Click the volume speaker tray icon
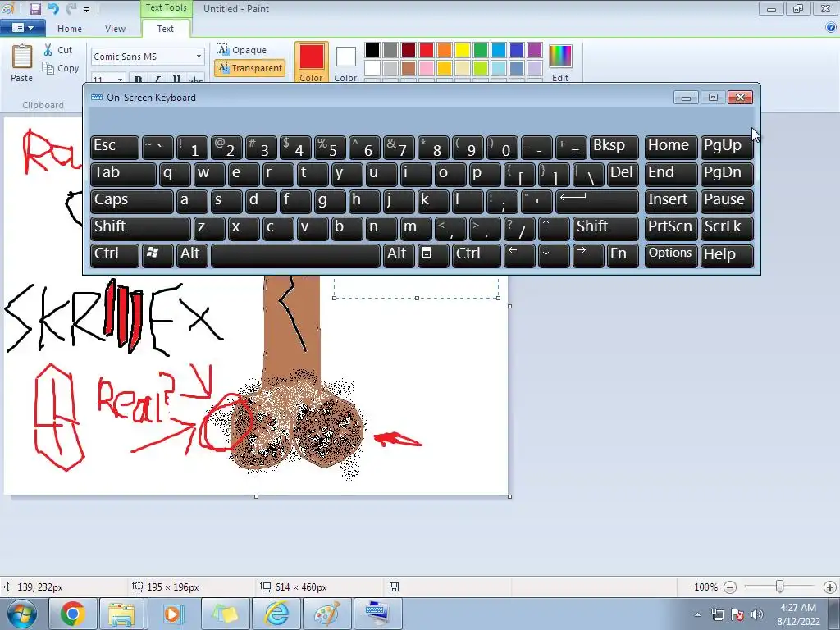 (x=756, y=614)
